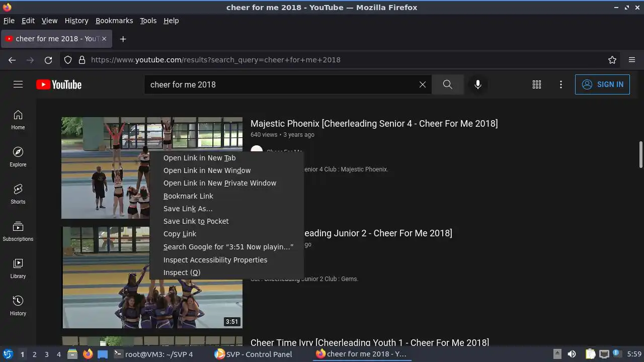
Task: Click the Majestic Phoenix video thumbnail
Action: coord(106,168)
